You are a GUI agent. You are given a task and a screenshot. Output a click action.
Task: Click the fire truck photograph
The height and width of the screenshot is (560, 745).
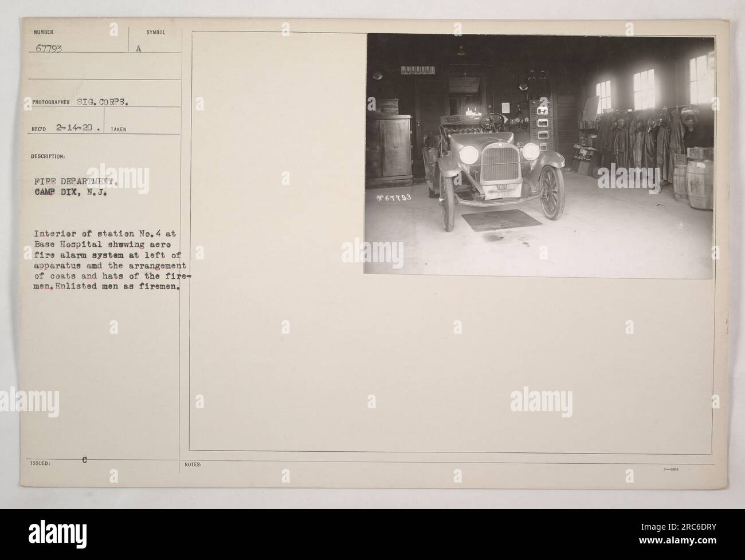(539, 157)
